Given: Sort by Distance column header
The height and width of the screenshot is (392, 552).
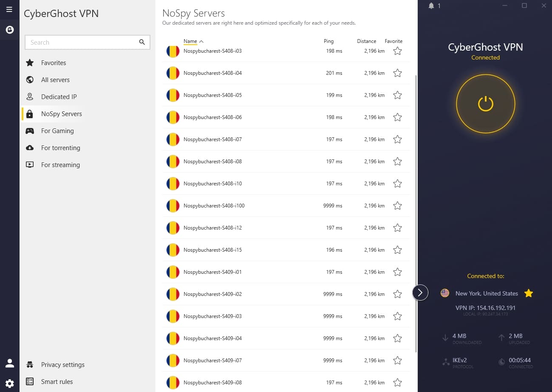Looking at the screenshot, I should [x=366, y=41].
